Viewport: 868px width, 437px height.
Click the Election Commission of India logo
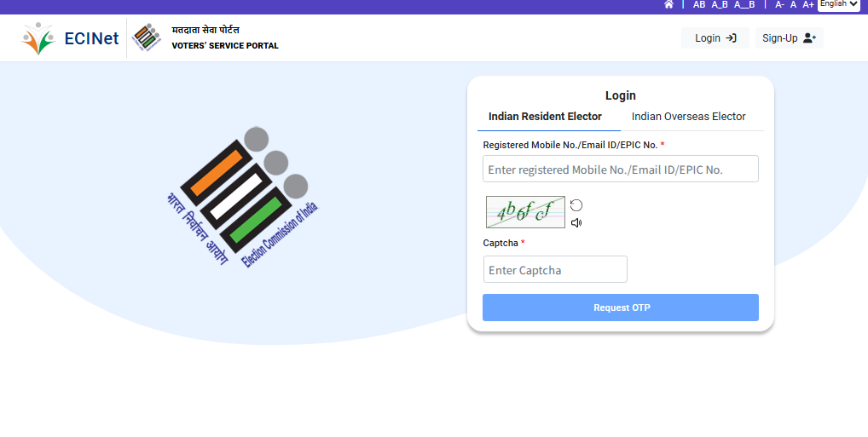242,198
